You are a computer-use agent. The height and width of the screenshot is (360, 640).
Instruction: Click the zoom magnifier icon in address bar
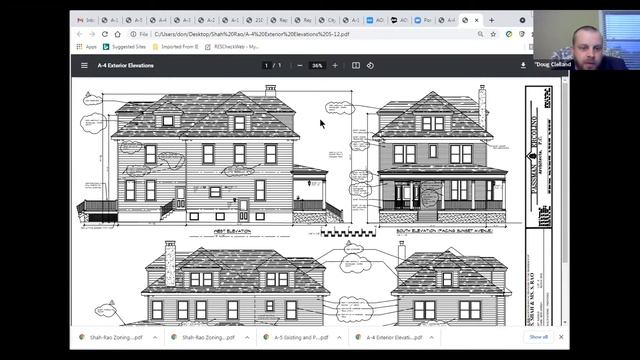480,34
